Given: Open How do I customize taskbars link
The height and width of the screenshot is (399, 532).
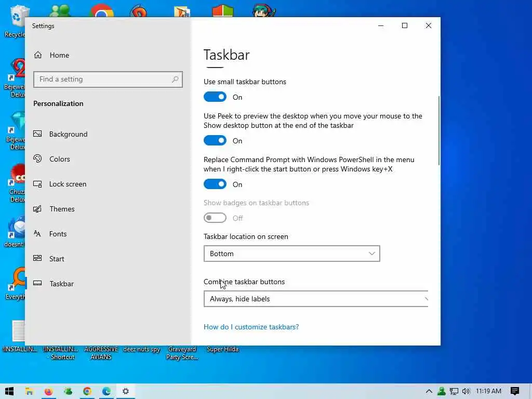Looking at the screenshot, I should 251,327.
